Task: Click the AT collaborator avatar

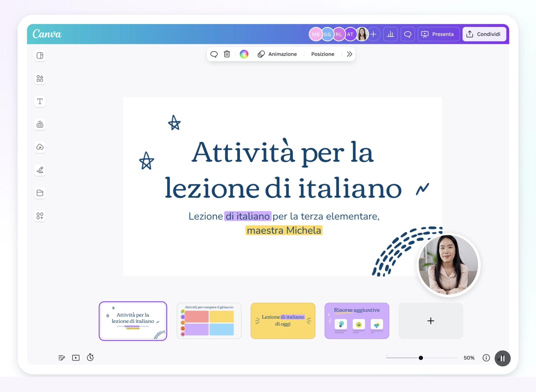Action: click(350, 34)
